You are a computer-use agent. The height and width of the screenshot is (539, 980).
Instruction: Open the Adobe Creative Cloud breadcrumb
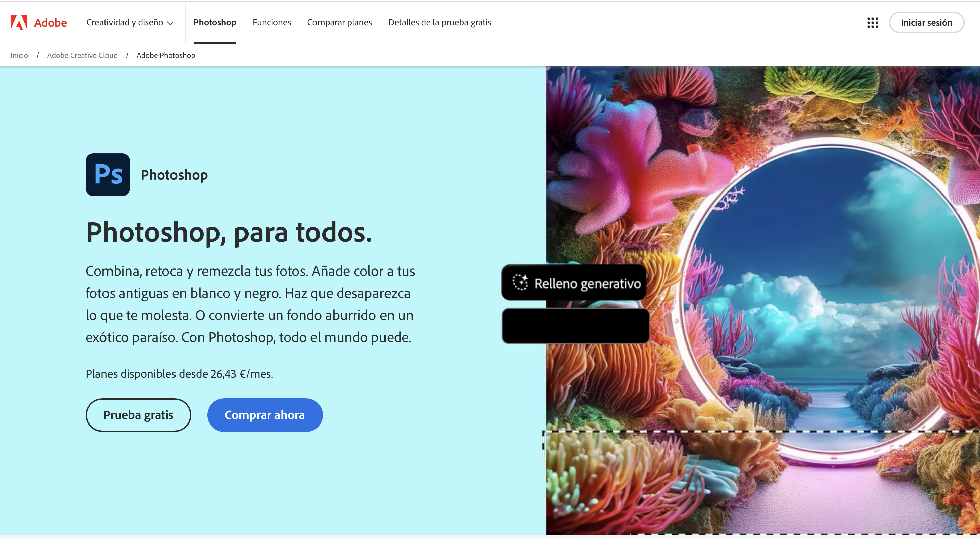[82, 55]
